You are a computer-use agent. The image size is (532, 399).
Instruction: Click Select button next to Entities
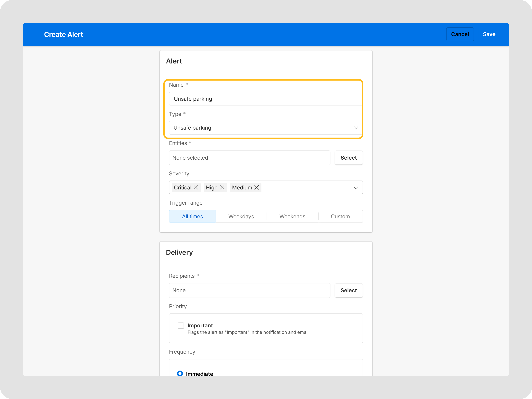click(348, 158)
